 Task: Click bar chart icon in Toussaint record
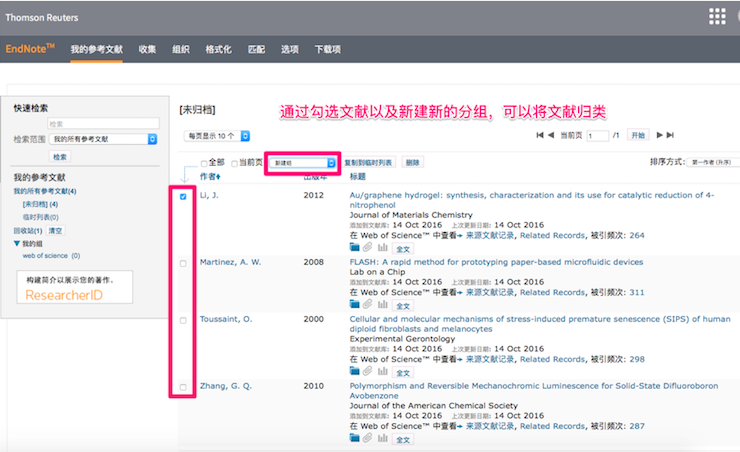(x=383, y=371)
